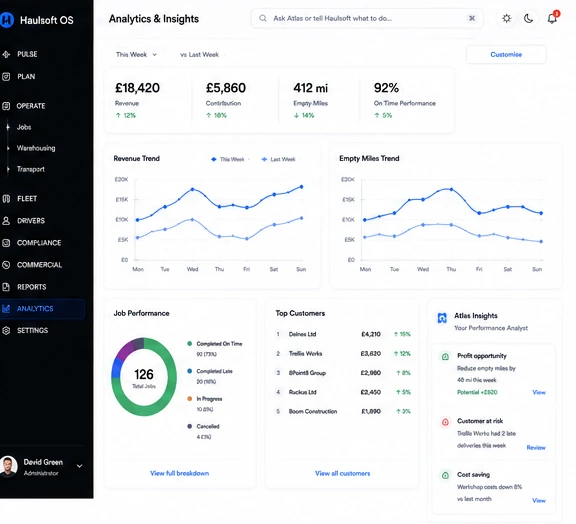576x524 pixels.
Task: Toggle This Week legend in Revenue Trend
Action: click(x=228, y=159)
